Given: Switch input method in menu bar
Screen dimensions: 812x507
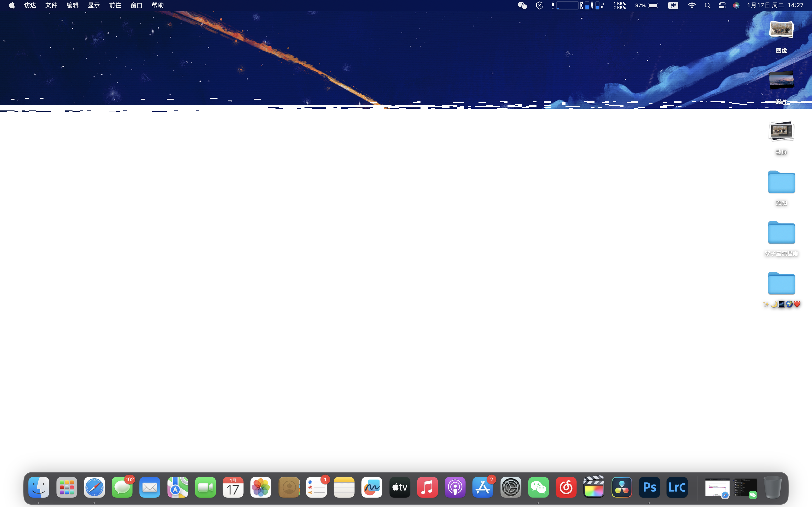Looking at the screenshot, I should pos(673,5).
